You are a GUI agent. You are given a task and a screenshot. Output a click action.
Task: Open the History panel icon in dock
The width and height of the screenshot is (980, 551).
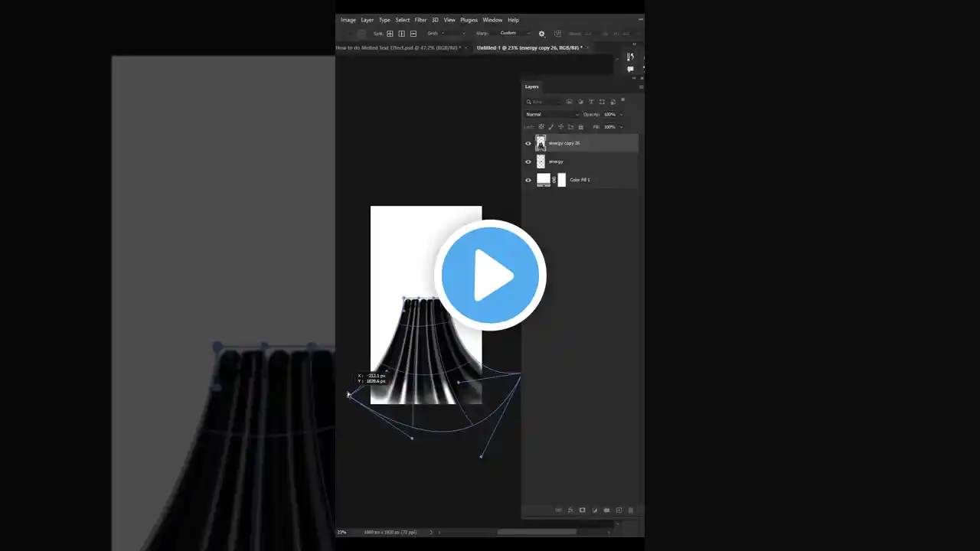[630, 57]
